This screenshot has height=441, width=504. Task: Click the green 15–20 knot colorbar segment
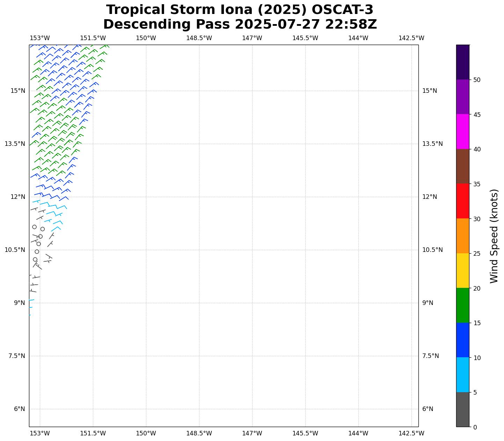point(462,305)
